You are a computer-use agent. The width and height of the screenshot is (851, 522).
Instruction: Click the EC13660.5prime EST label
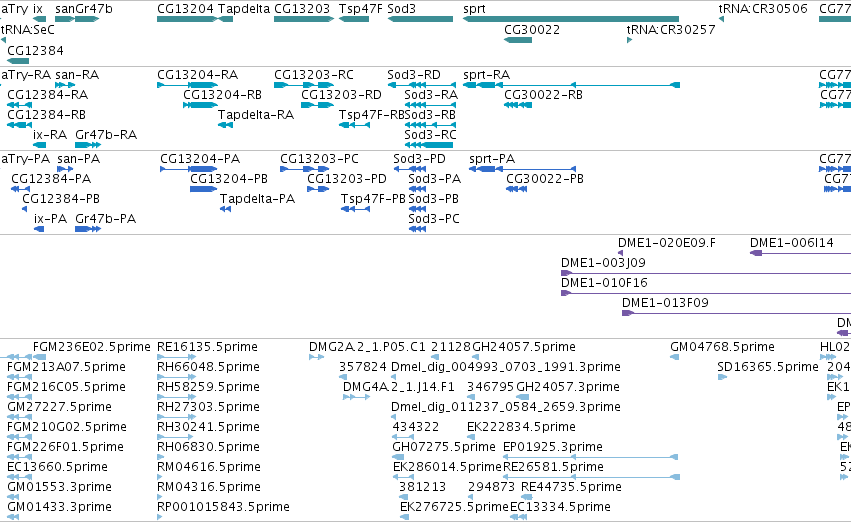(58, 467)
